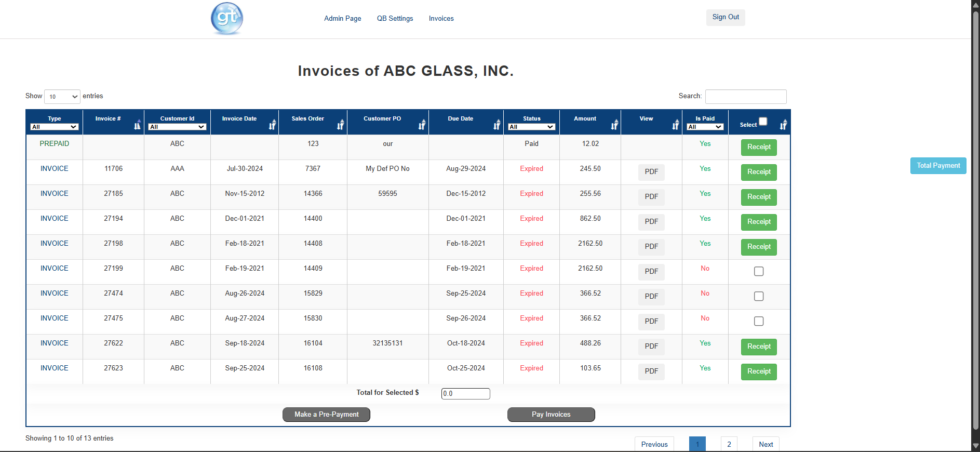The width and height of the screenshot is (980, 452).
Task: Click the GT logo icon
Action: pos(227,19)
